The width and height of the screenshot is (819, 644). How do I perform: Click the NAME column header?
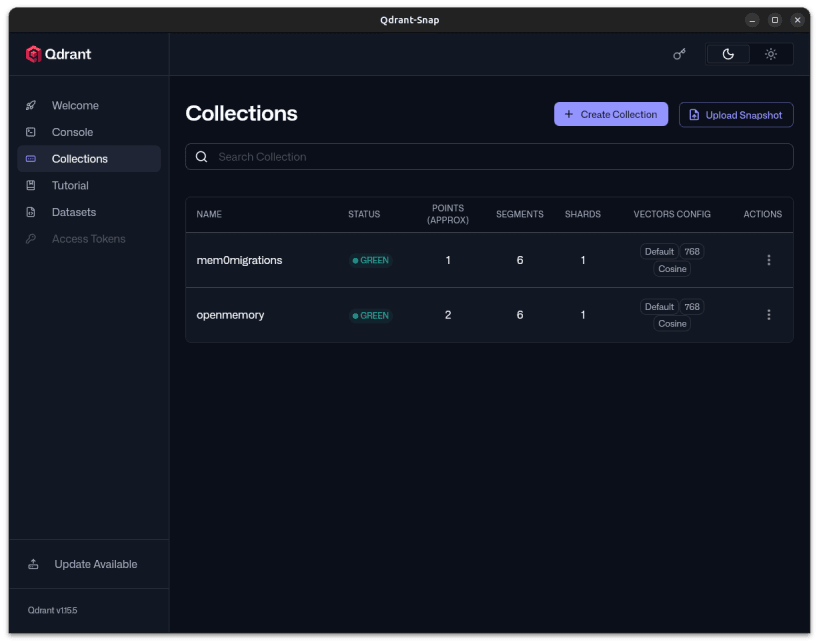[x=209, y=214]
